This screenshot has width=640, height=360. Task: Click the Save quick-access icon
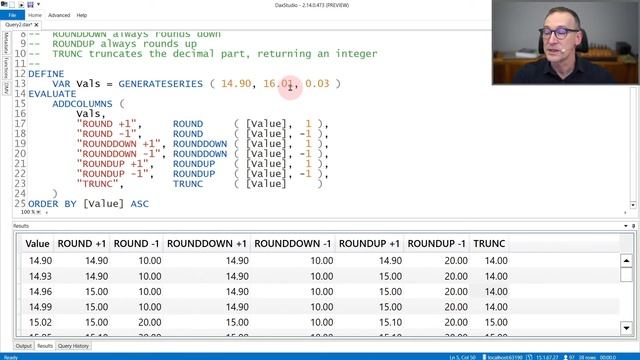point(30,5)
